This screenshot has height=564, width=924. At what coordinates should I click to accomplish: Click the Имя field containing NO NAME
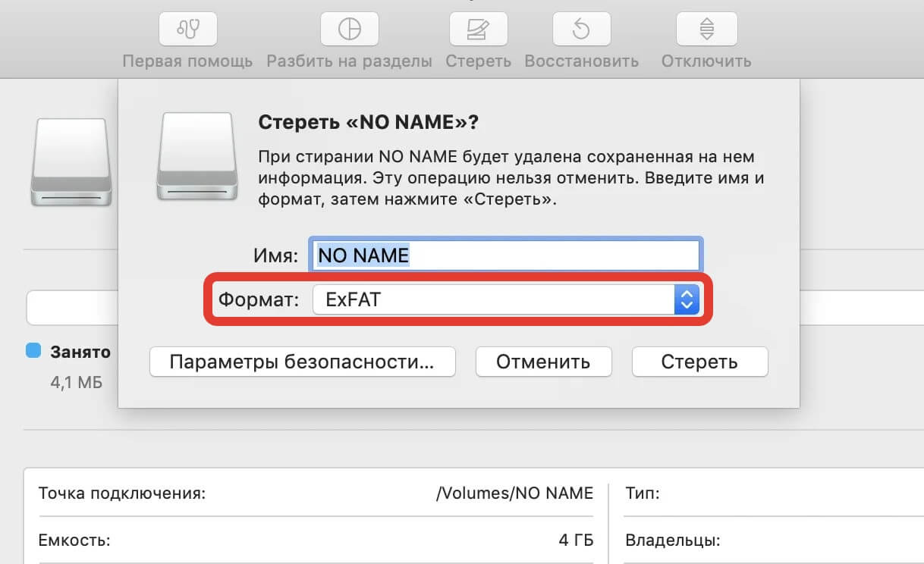[504, 255]
